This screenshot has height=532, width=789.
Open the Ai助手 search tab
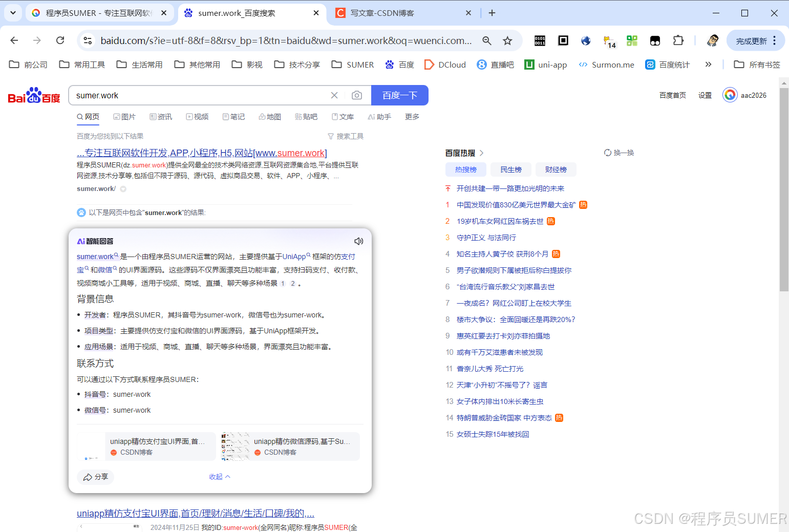click(x=379, y=117)
